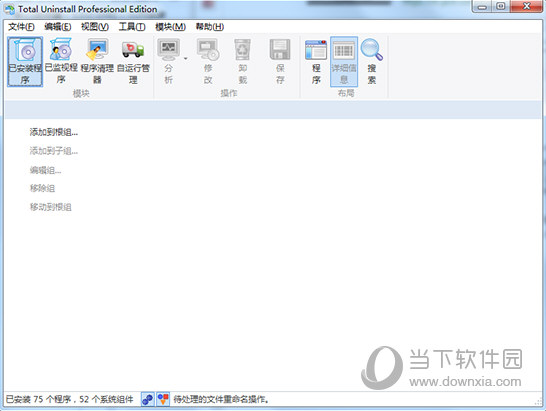This screenshot has width=546, height=411.
Task: Click the Total Uninstall title bar app icon
Action: click(10, 9)
